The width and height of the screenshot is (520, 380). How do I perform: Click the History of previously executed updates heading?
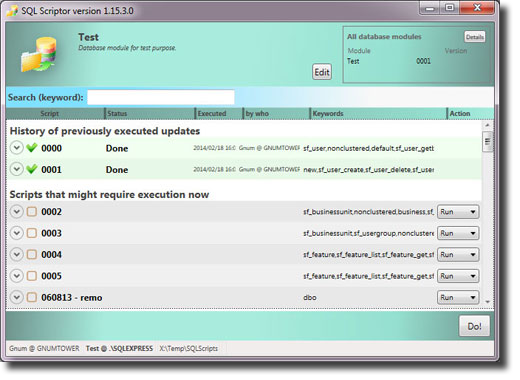[x=105, y=131]
